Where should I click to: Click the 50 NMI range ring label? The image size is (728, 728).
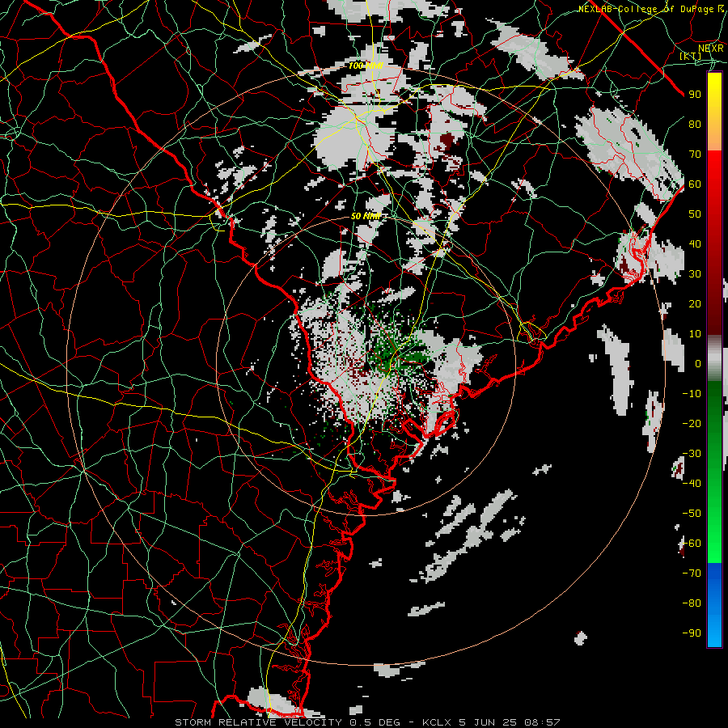coord(366,216)
